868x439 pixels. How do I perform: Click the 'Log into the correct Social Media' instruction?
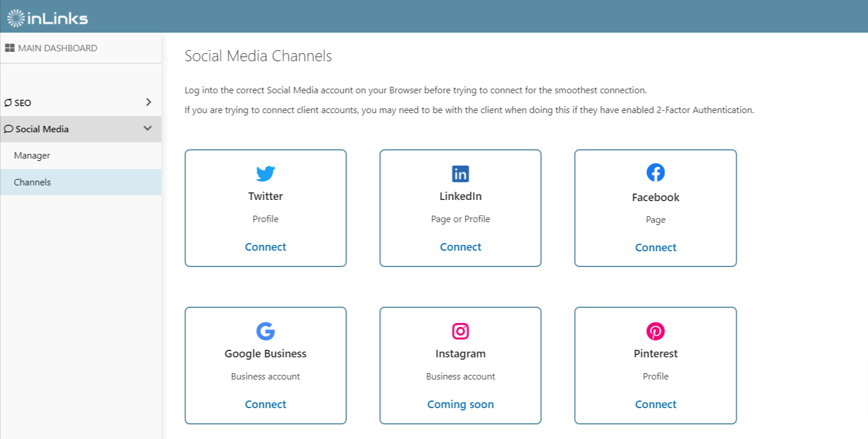click(416, 90)
